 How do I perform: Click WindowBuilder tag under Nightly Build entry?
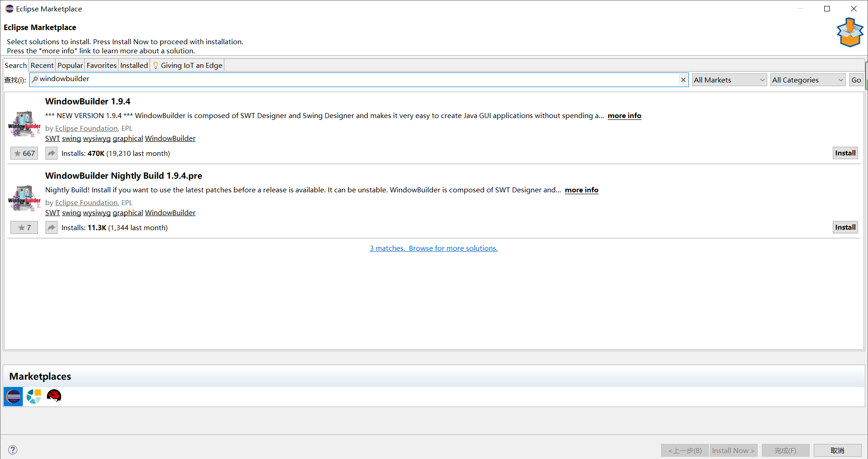point(170,213)
